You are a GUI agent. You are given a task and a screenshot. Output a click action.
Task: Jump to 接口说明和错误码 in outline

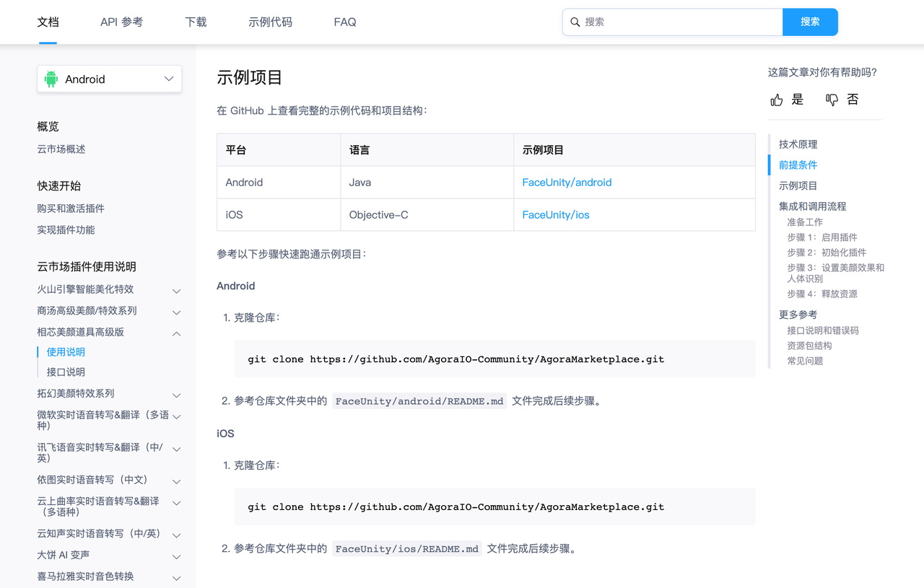(x=823, y=330)
